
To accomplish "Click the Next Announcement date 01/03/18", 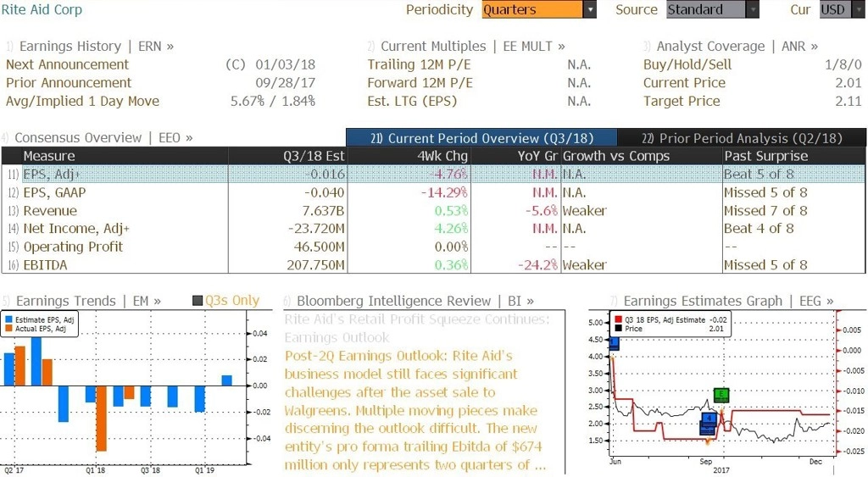I will (285, 64).
